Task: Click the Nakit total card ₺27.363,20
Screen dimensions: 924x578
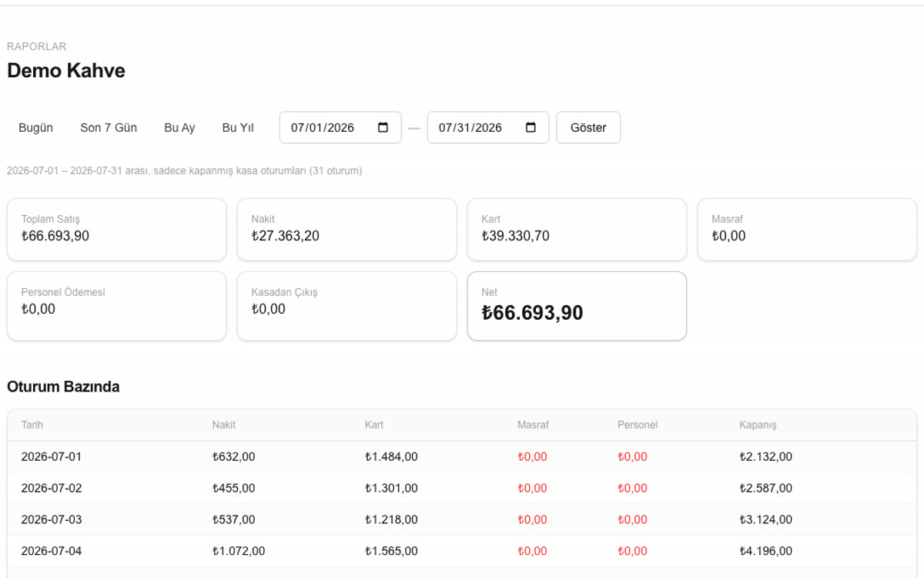Action: coord(346,230)
